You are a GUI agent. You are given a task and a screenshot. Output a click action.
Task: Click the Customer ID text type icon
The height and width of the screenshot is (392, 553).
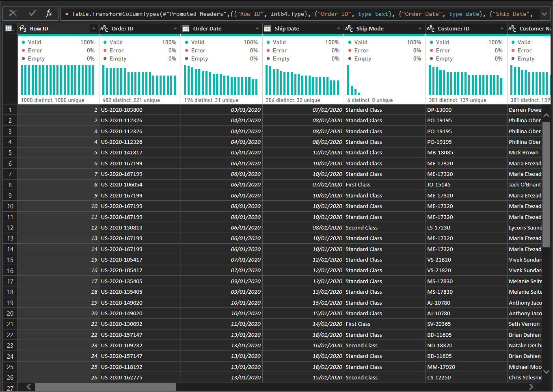(x=431, y=28)
